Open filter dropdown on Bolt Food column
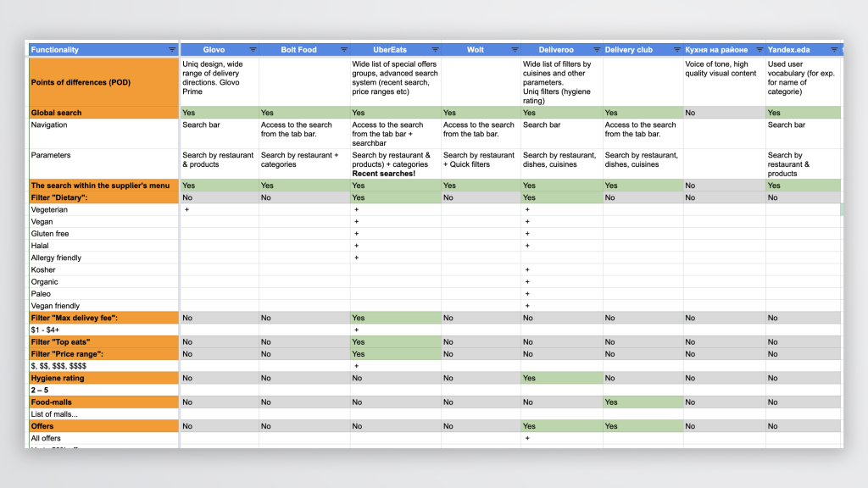 coord(344,50)
